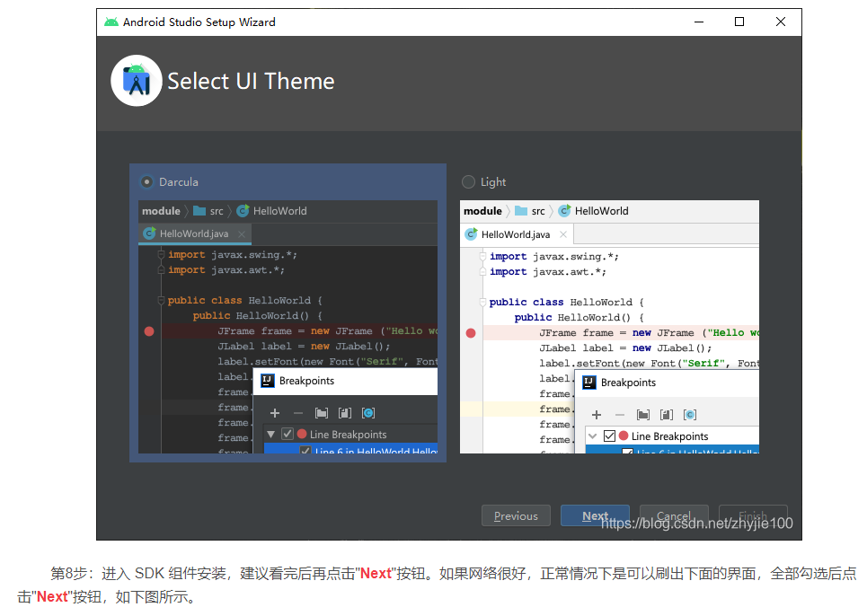Fold the javax.swing import line in Darcula preview
Image resolution: width=867 pixels, height=616 pixels.
[161, 255]
